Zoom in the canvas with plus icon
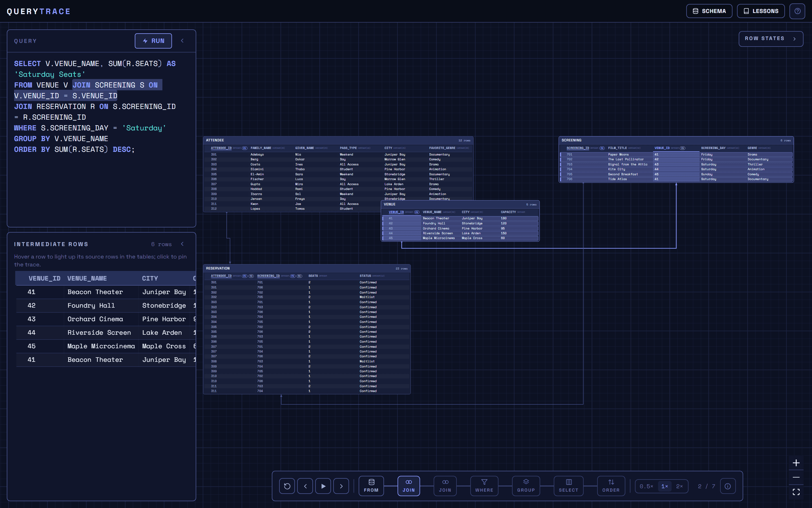This screenshot has height=508, width=812. pyautogui.click(x=796, y=463)
